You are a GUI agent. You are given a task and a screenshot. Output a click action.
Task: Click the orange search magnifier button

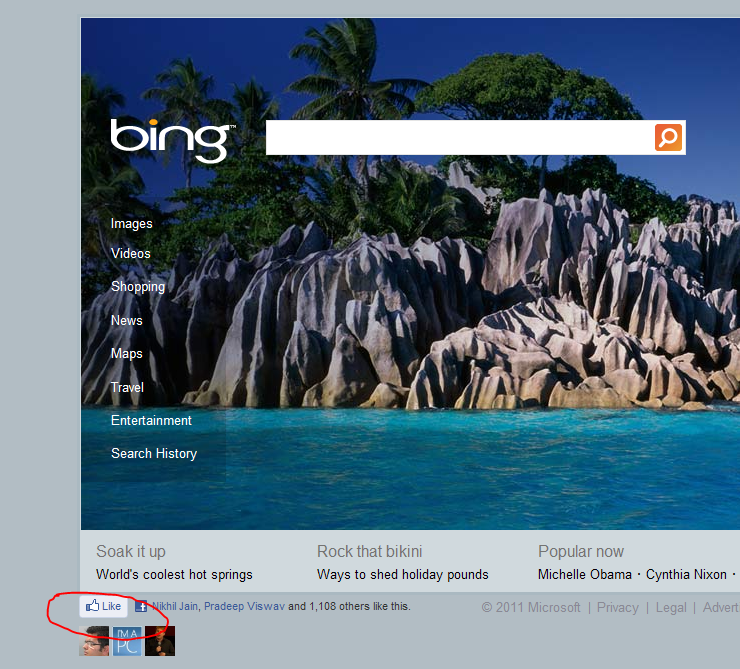(668, 137)
